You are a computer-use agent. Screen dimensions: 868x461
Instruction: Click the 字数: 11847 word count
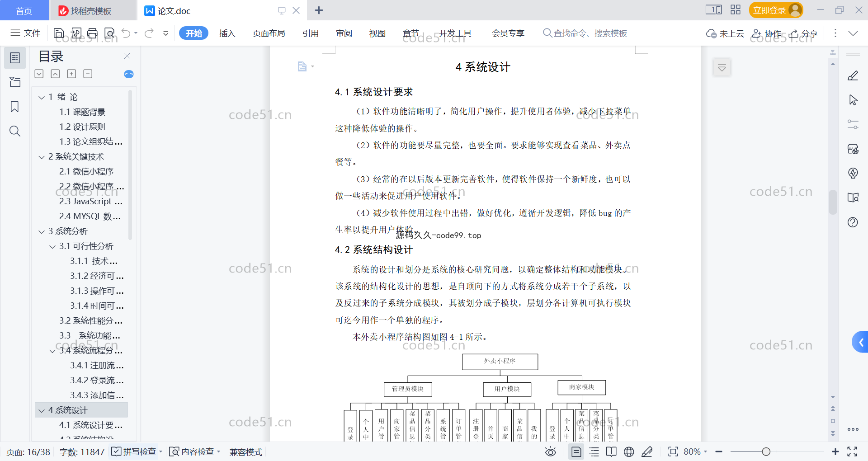pos(82,452)
